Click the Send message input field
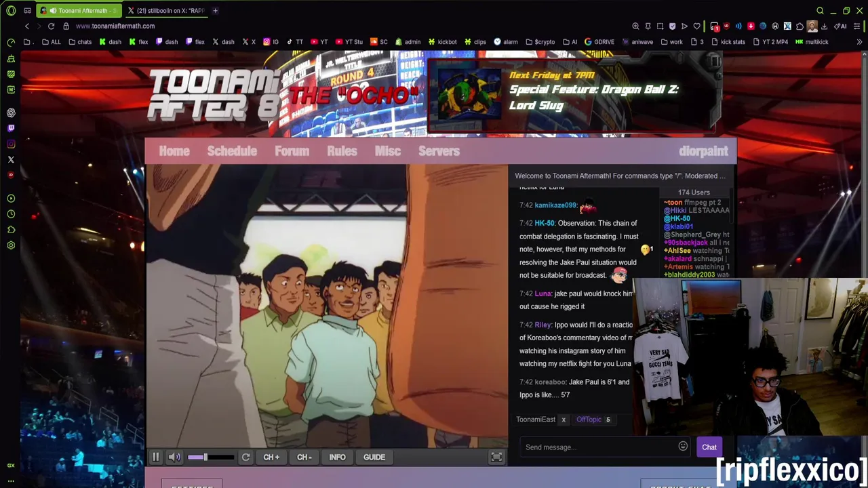 coord(599,447)
